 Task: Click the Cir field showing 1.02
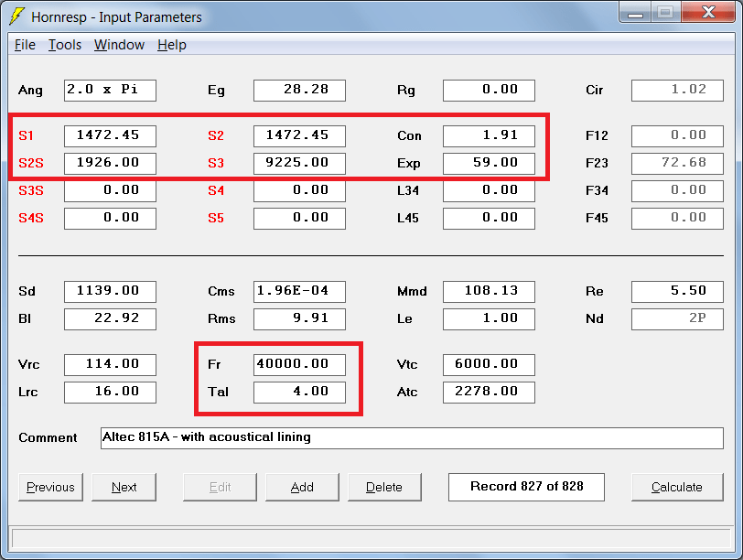(677, 90)
